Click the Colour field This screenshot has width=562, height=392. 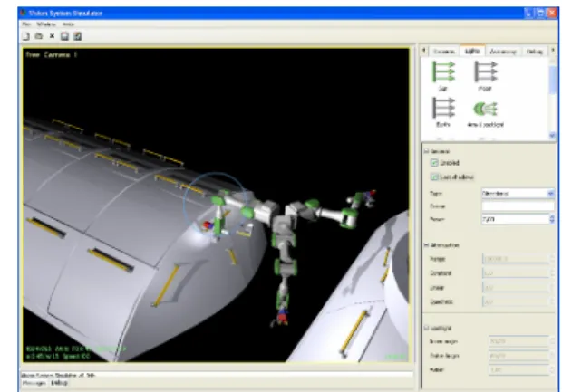point(518,206)
